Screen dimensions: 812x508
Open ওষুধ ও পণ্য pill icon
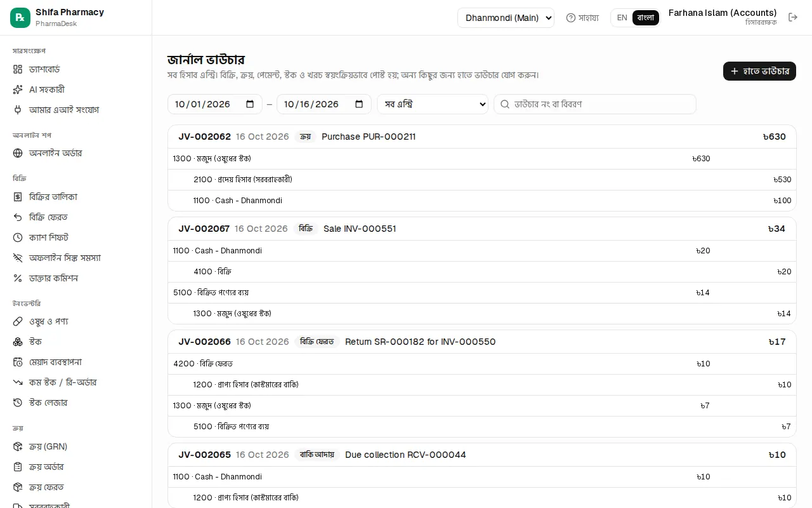point(18,321)
